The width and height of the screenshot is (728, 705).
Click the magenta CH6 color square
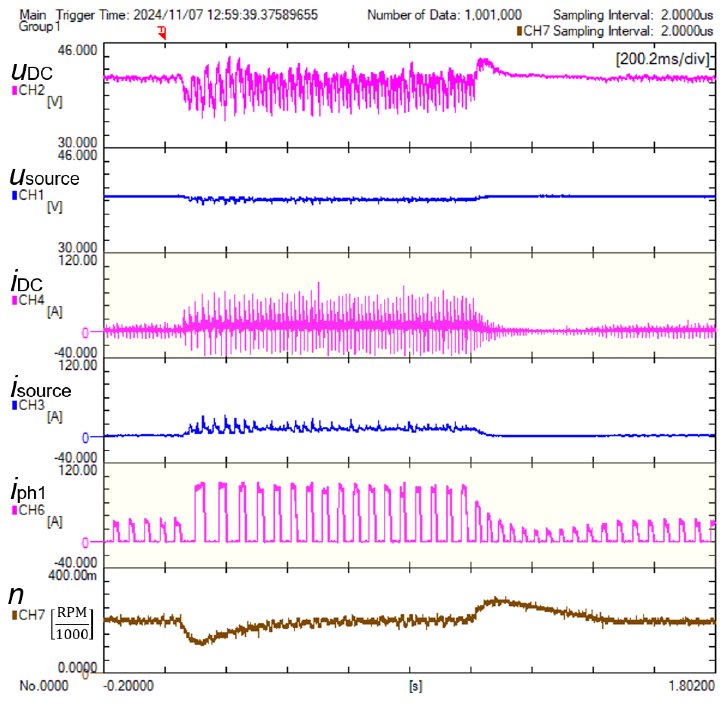coord(15,510)
